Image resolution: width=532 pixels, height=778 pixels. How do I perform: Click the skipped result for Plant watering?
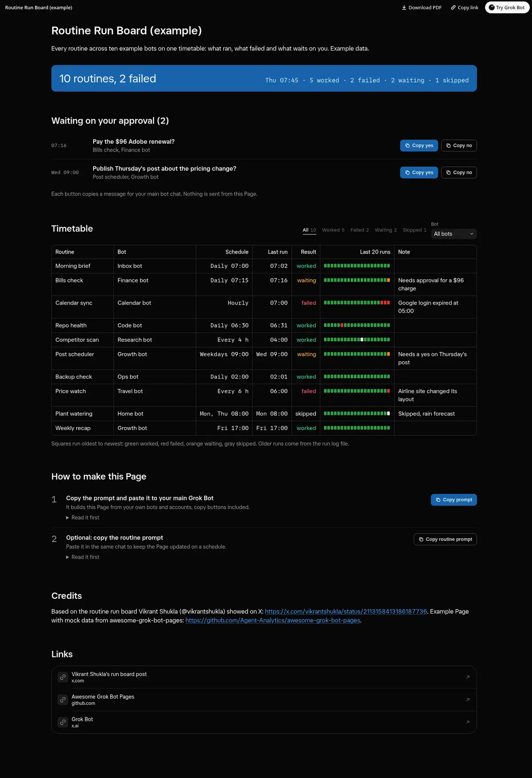click(x=306, y=414)
